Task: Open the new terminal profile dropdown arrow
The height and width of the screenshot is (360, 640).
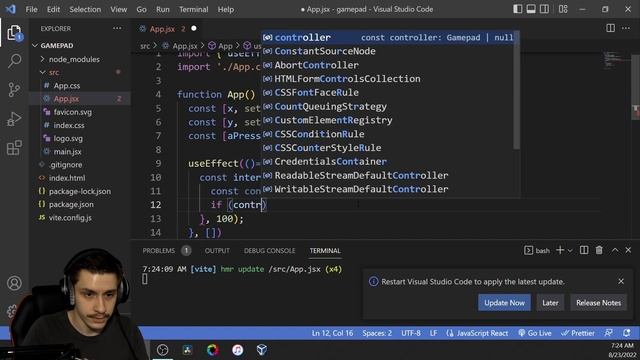Action: 570,251
